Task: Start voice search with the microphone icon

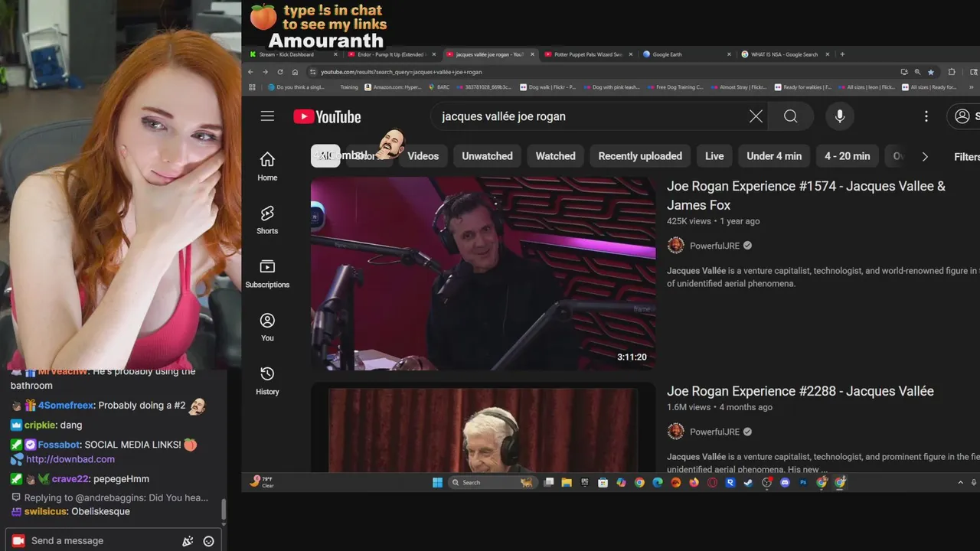Action: (840, 116)
